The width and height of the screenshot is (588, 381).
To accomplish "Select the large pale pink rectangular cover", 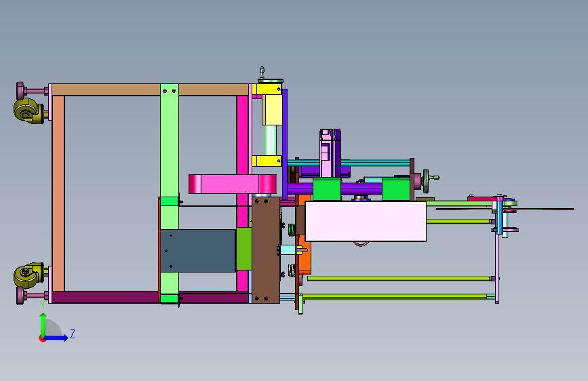I will point(366,221).
